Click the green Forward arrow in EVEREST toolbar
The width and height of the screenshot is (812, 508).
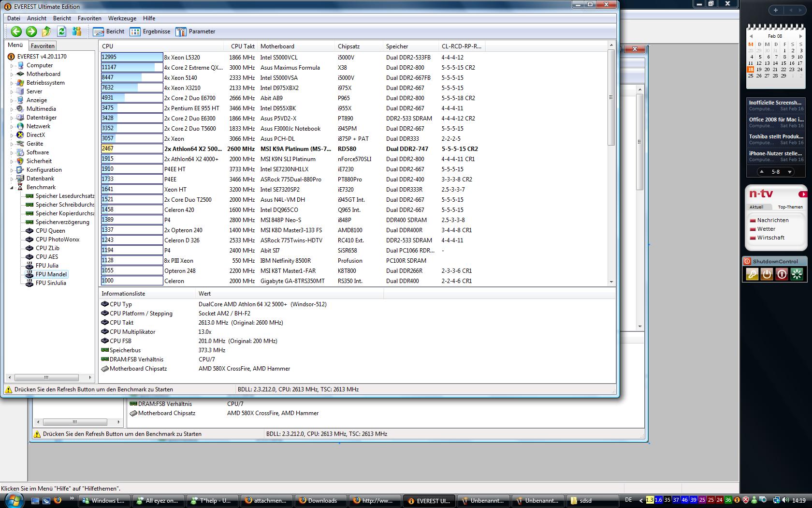[31, 31]
